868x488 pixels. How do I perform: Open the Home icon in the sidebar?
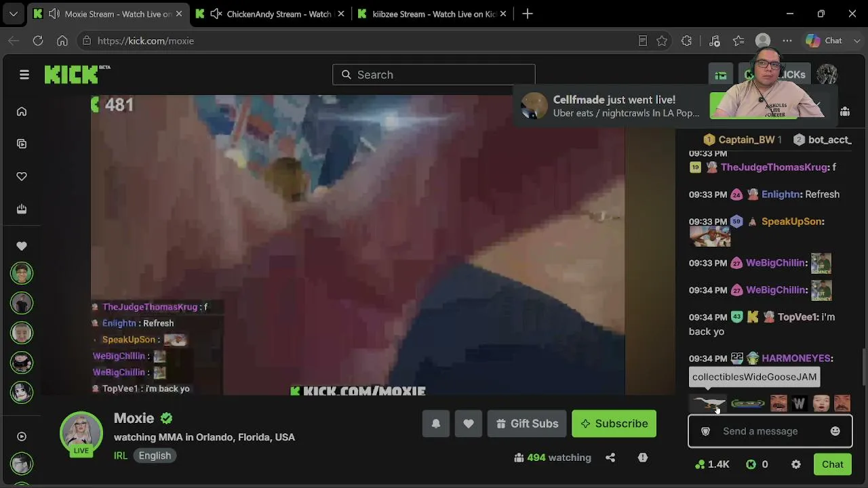point(22,111)
